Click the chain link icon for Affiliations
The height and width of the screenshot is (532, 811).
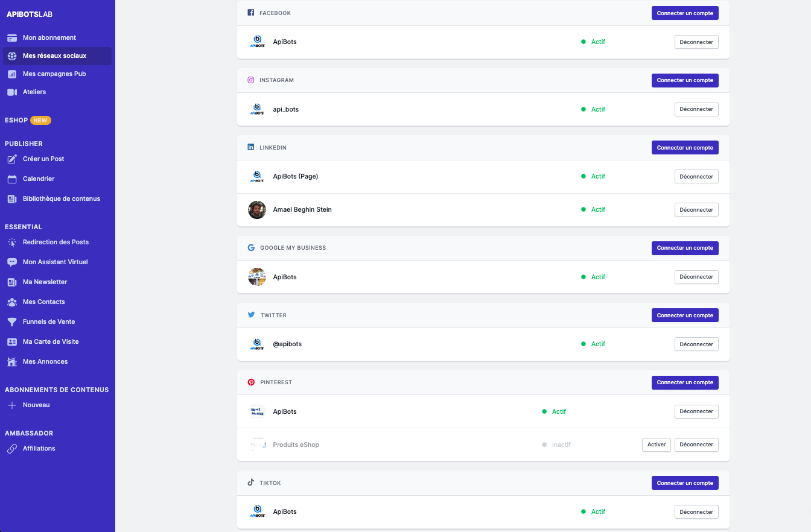tap(12, 449)
